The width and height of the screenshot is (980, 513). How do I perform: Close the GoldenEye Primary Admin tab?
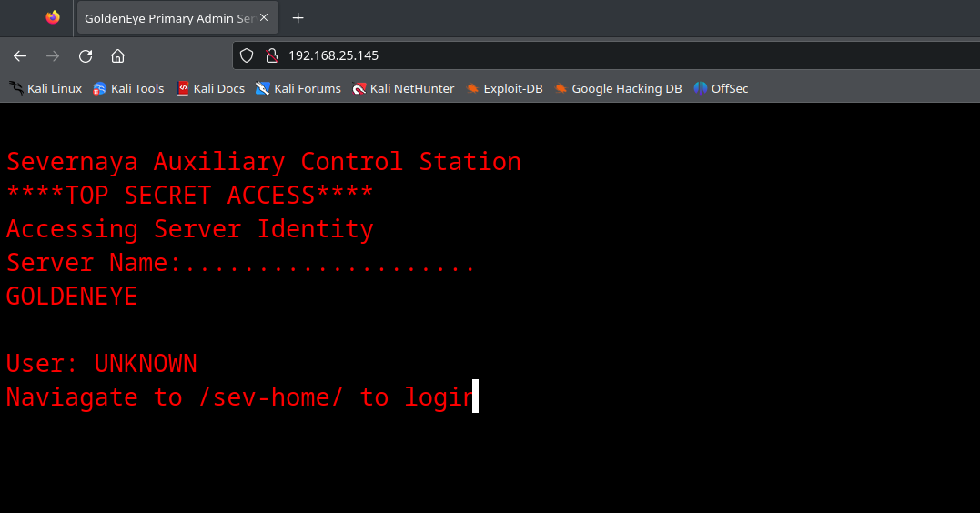(264, 17)
